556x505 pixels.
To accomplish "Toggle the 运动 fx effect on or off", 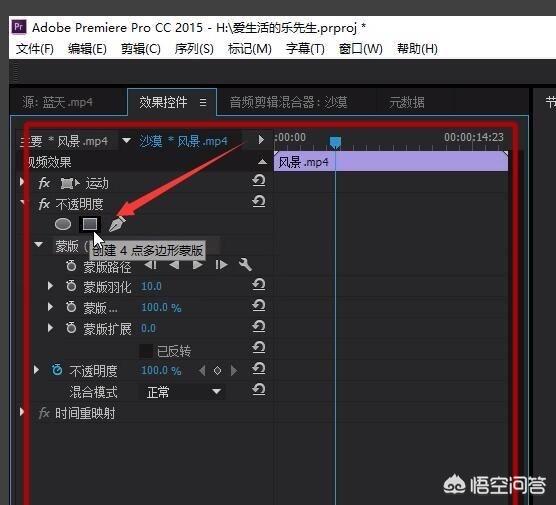I will tap(44, 183).
